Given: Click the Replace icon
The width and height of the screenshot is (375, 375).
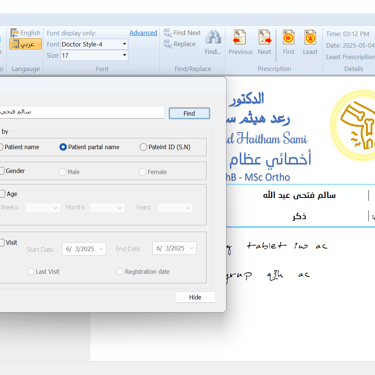Looking at the screenshot, I should [x=168, y=44].
